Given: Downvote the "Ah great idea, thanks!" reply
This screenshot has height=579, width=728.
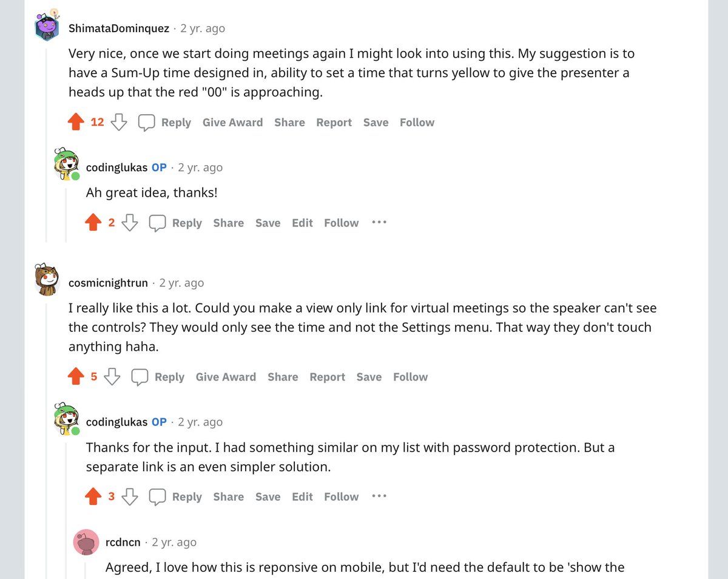Looking at the screenshot, I should pos(130,223).
